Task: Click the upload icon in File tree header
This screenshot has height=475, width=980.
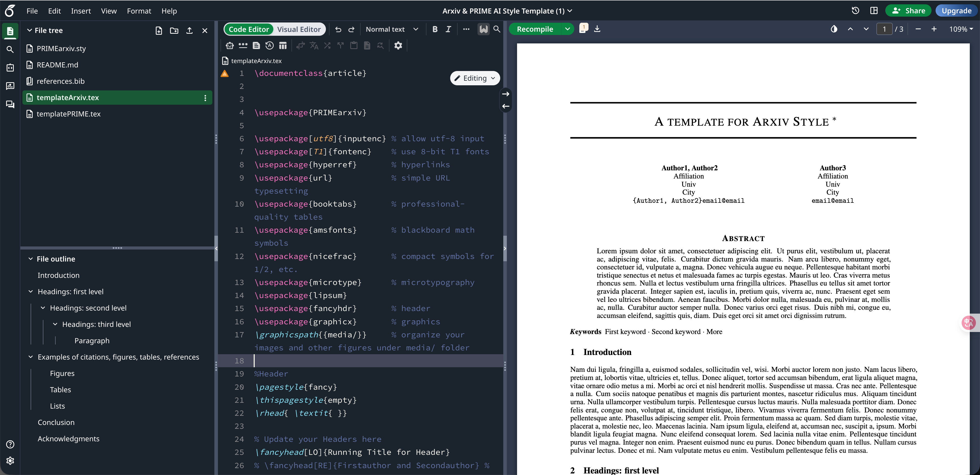Action: pyautogui.click(x=189, y=30)
